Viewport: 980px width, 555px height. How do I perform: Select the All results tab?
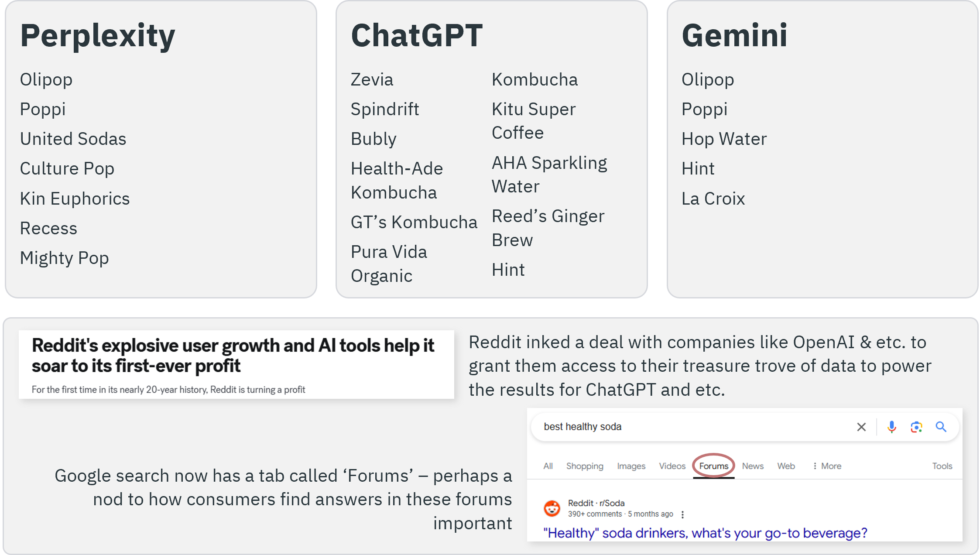coord(548,466)
